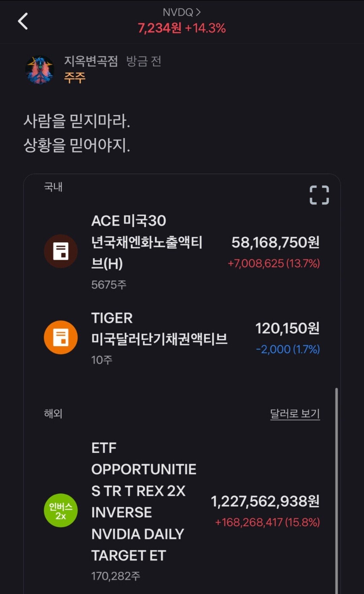Open the NVDQ stock page header
Viewport: 364px width, 594px height.
182,12
